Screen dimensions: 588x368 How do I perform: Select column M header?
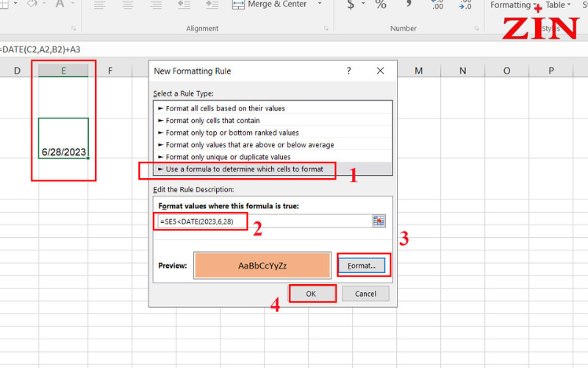(x=418, y=71)
